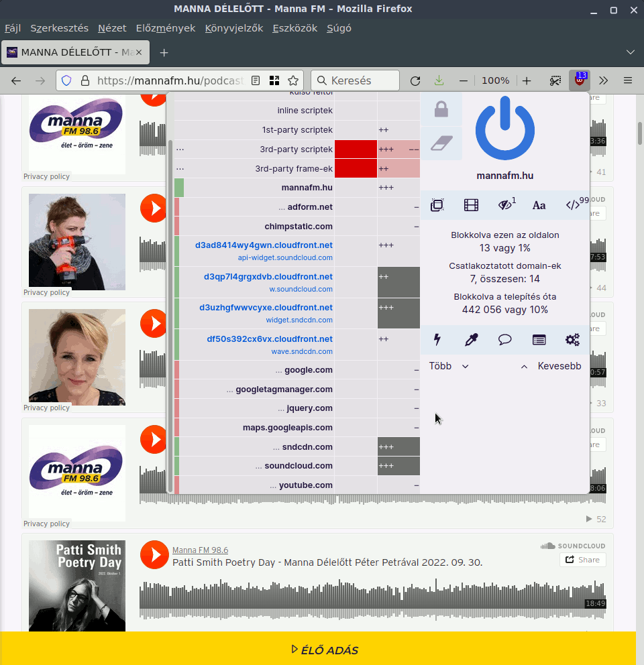Click the screenshot scissors toolbar icon
Screen dimensions: 644x665
point(555,80)
